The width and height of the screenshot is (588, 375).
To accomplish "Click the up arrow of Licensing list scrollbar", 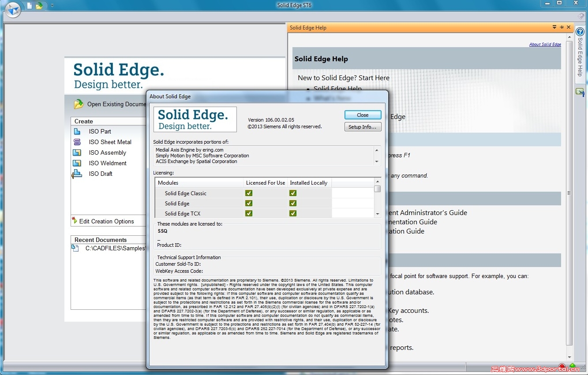I will tap(378, 181).
